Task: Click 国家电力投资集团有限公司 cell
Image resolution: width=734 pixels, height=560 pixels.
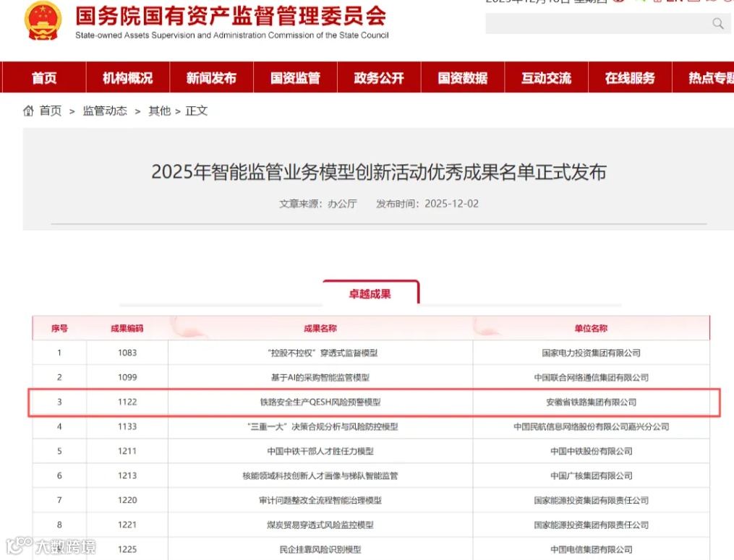Action: tap(592, 353)
